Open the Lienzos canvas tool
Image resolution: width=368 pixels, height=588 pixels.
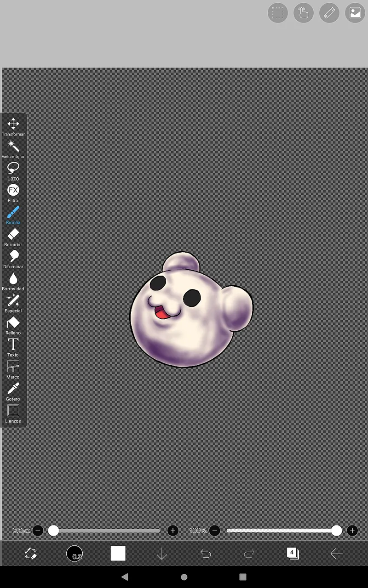pos(13,413)
